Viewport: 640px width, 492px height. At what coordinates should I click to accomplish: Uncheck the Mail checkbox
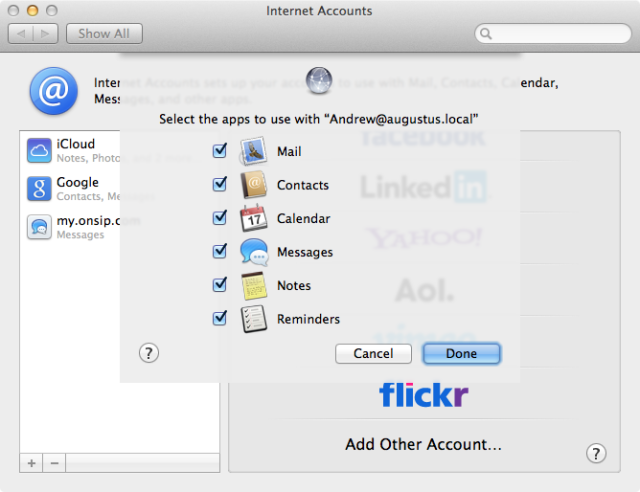220,151
